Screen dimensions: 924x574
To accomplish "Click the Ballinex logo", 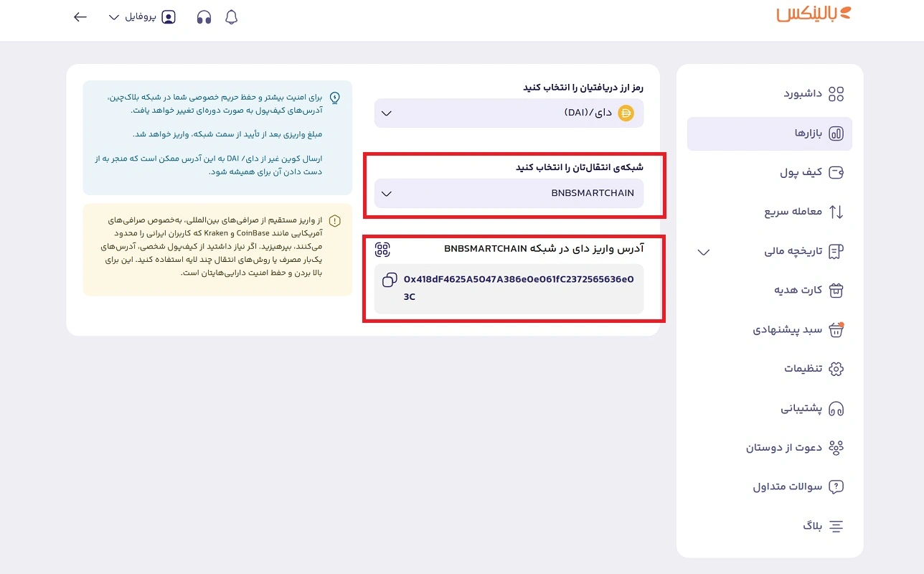I will pyautogui.click(x=813, y=14).
